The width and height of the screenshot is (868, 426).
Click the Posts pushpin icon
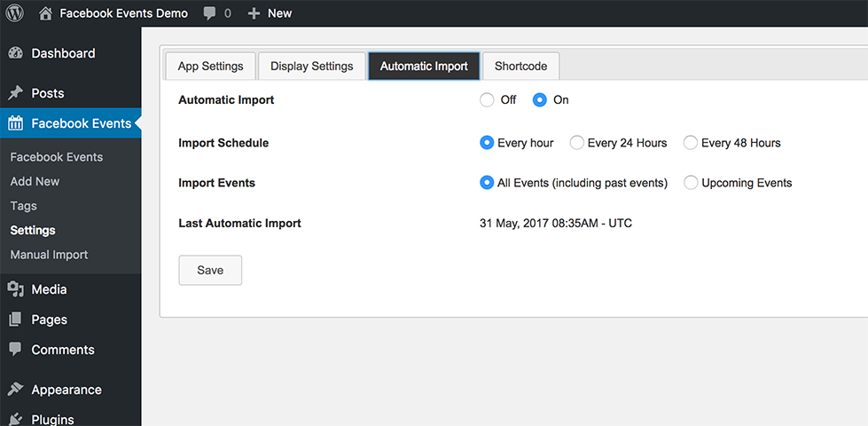pyautogui.click(x=16, y=93)
